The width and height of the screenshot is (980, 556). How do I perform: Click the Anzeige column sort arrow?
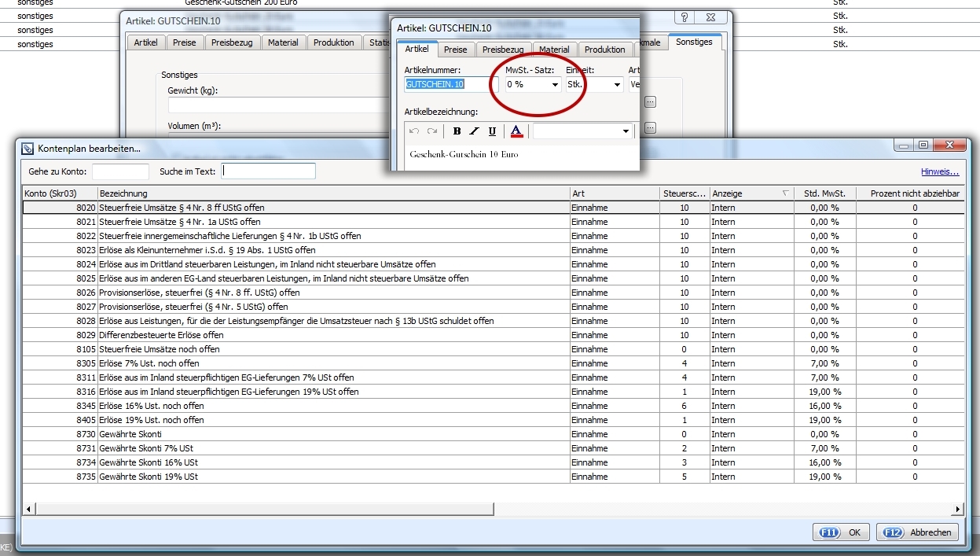point(784,193)
